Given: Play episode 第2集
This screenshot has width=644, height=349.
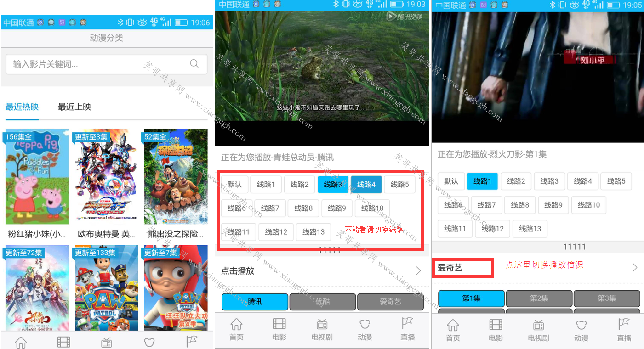Looking at the screenshot, I should click(539, 298).
